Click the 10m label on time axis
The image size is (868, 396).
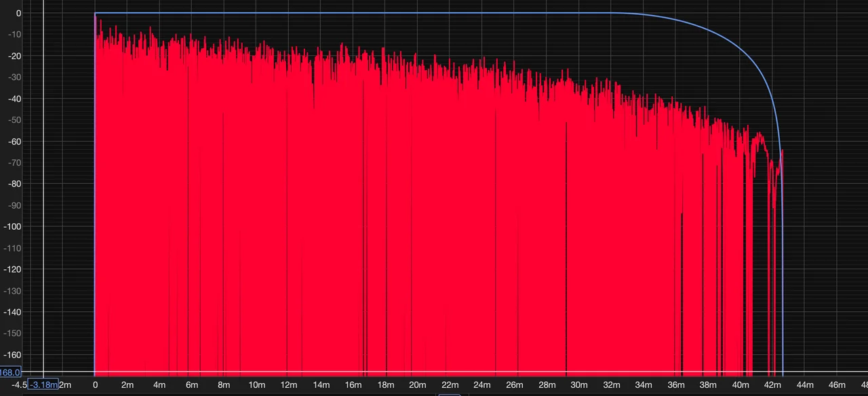(256, 385)
